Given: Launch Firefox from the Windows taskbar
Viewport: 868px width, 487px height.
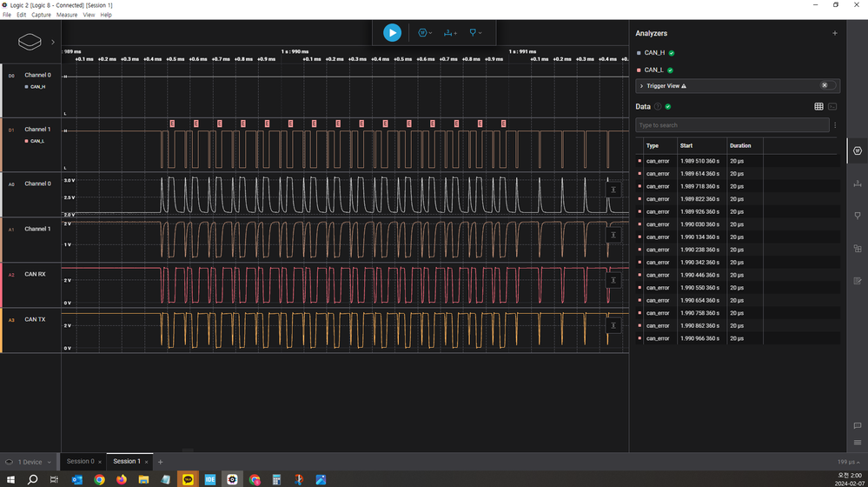Looking at the screenshot, I should coord(122,479).
